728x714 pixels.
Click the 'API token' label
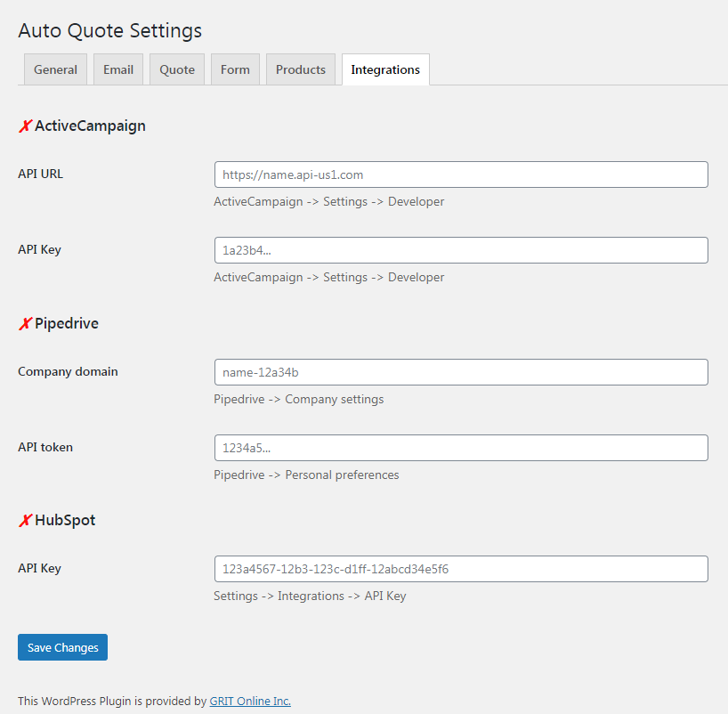tap(45, 447)
